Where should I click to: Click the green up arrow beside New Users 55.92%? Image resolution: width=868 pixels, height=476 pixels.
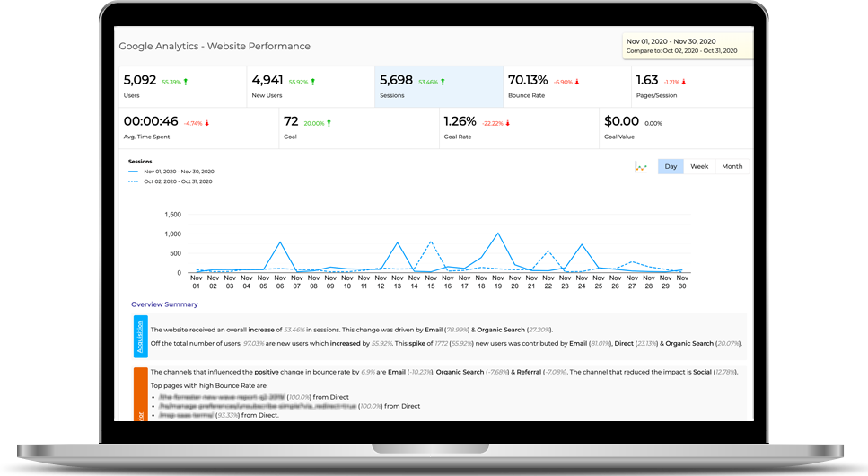(312, 82)
